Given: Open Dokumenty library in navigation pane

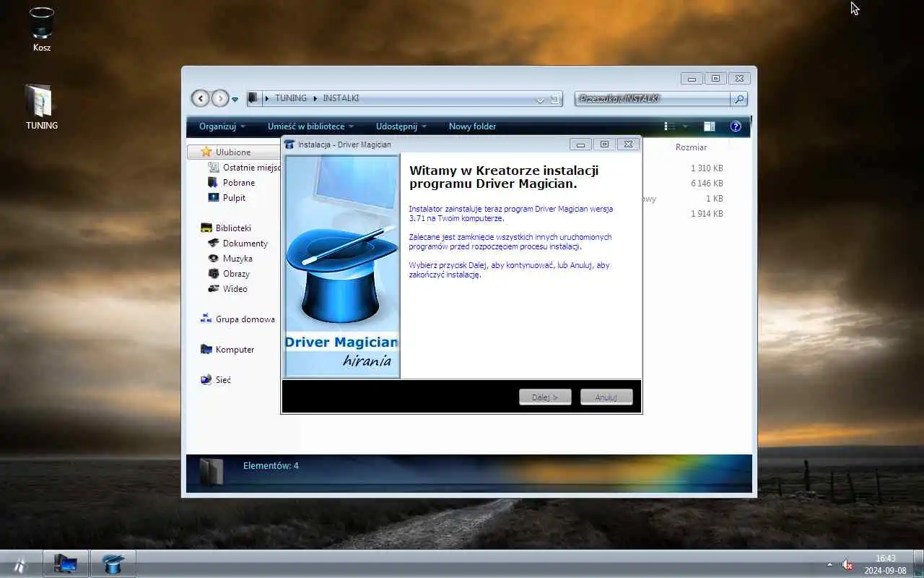Looking at the screenshot, I should point(245,243).
